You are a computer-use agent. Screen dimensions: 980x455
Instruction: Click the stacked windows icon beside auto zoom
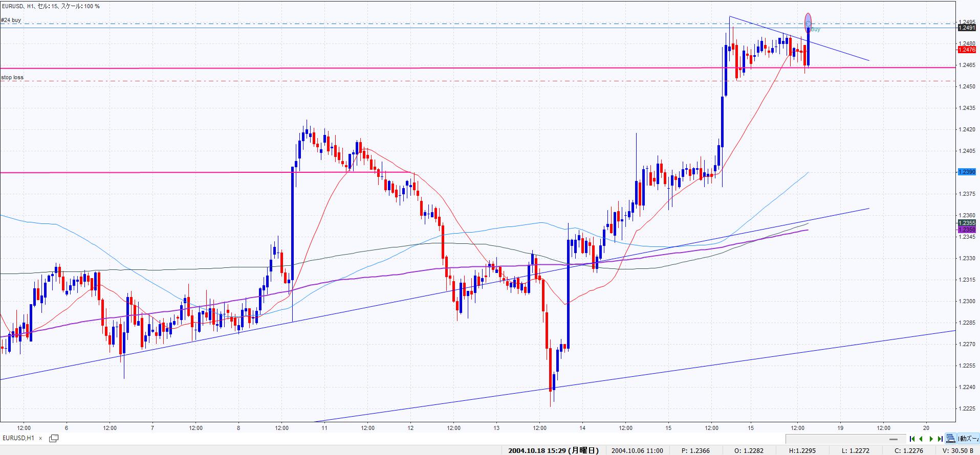coord(951,438)
